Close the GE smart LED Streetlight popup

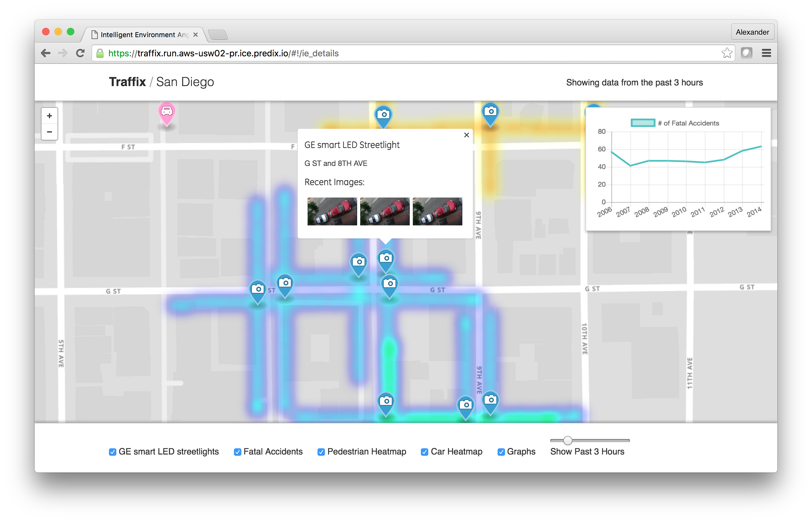[466, 135]
